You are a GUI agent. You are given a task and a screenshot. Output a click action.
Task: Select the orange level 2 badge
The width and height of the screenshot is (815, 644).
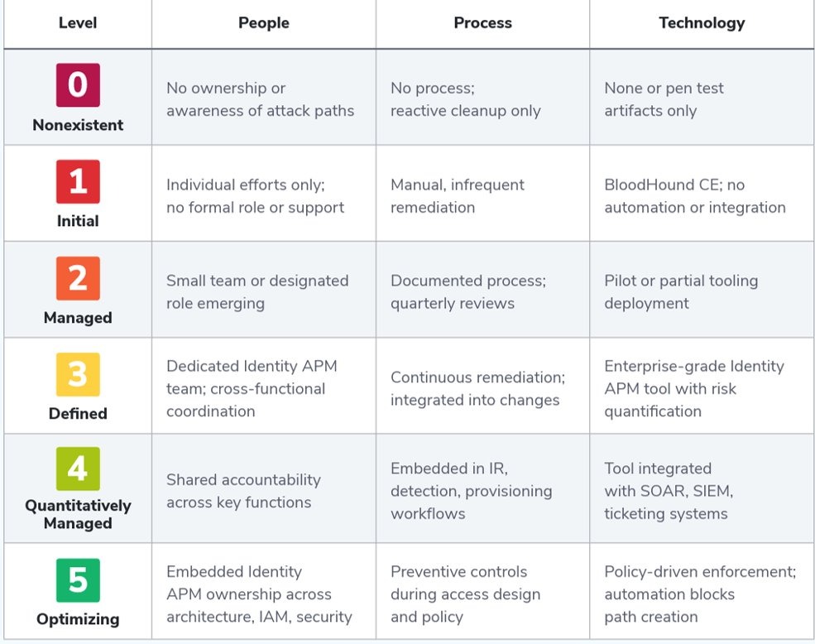tap(78, 278)
